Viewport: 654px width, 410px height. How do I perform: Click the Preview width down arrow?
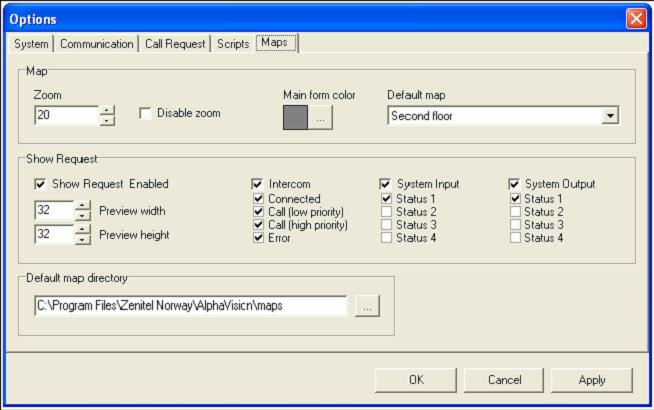[x=83, y=216]
